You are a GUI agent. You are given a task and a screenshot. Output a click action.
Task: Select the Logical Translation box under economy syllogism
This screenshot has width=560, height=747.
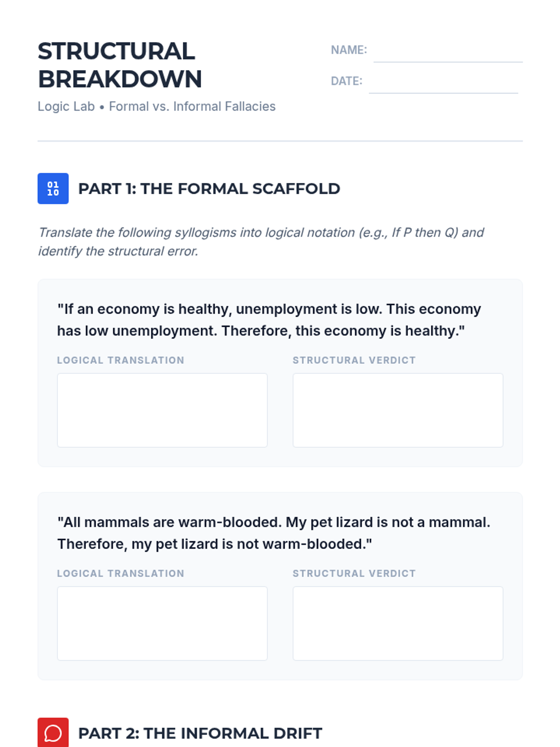162,410
